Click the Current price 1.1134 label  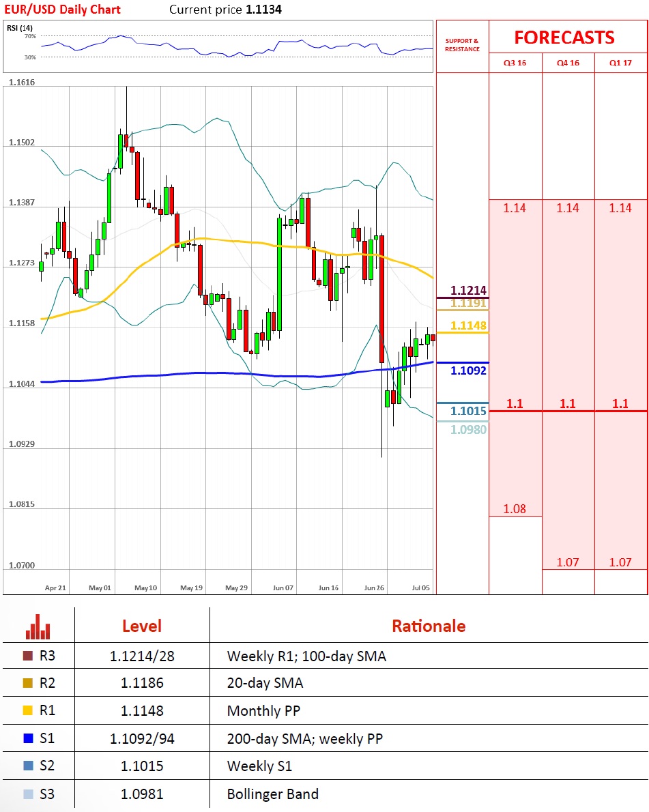click(225, 10)
